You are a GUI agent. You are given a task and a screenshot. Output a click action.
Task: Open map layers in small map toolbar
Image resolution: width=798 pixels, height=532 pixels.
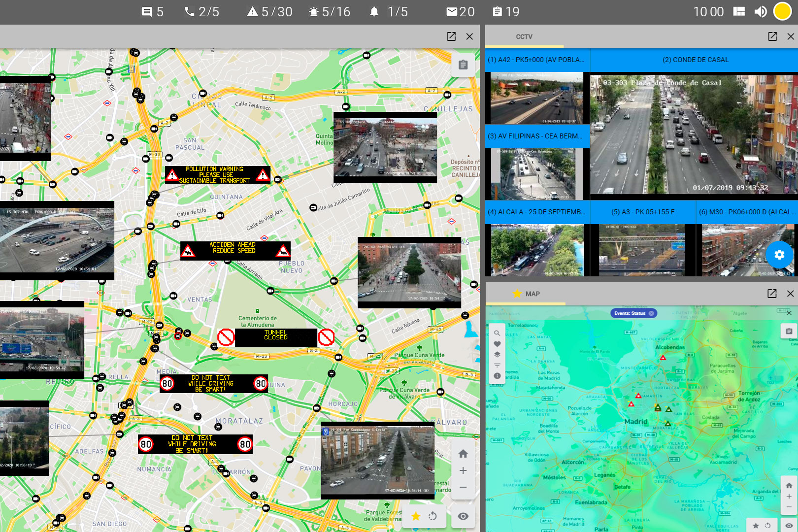(497, 355)
